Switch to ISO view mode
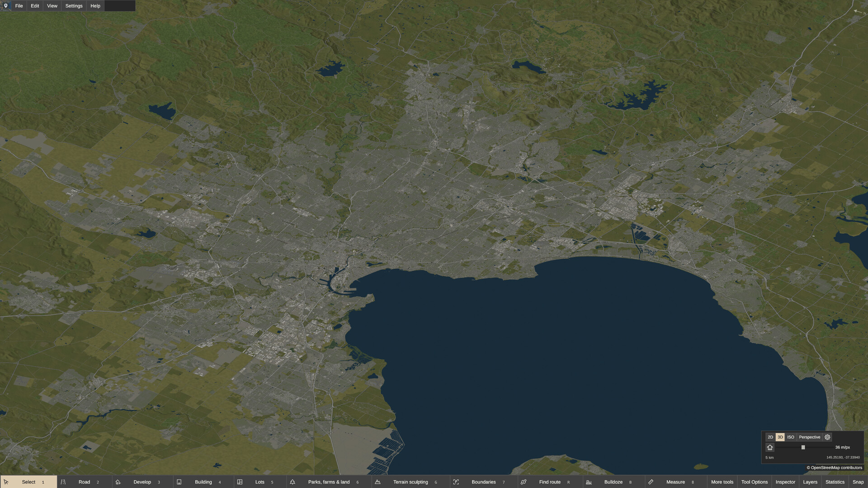Screen dimensions: 868x488 click(791, 437)
